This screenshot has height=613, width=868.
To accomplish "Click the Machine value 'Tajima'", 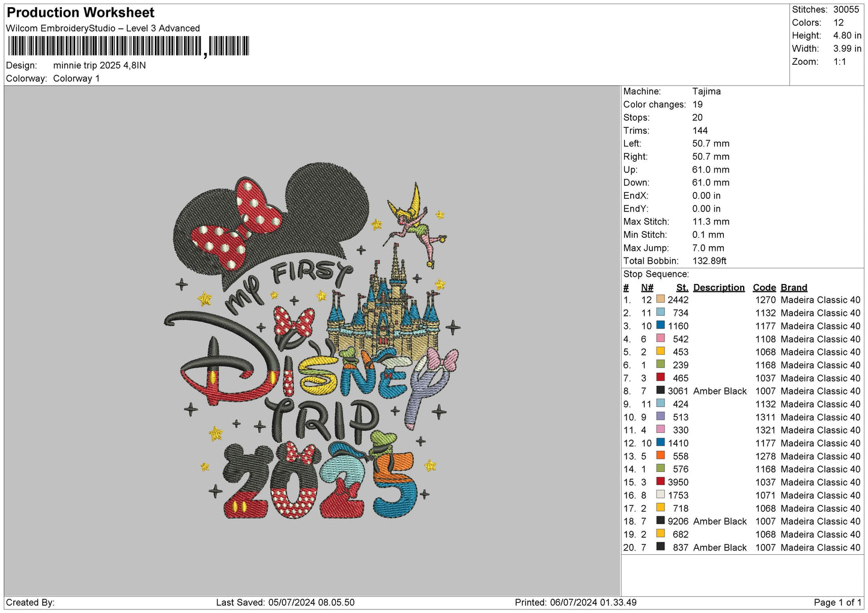I will pyautogui.click(x=706, y=91).
